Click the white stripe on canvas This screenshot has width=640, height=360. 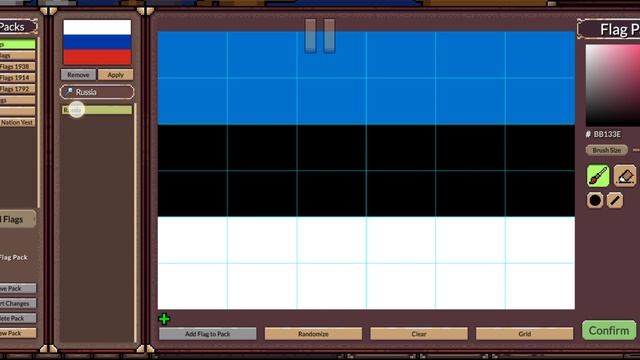pyautogui.click(x=366, y=263)
